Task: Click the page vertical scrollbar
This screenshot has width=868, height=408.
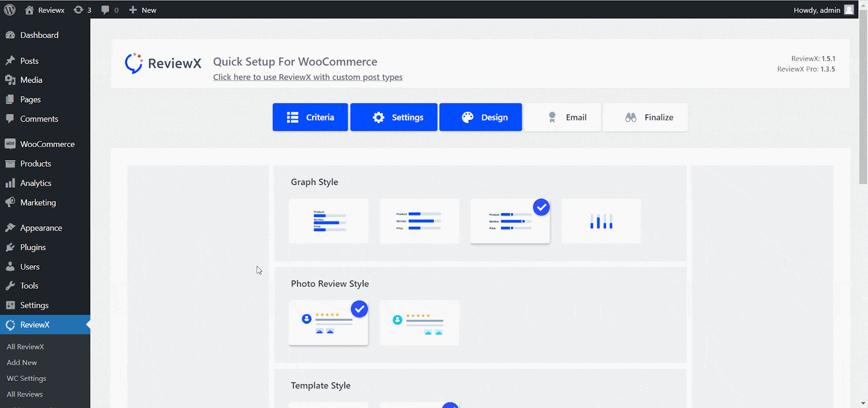Action: 863,109
